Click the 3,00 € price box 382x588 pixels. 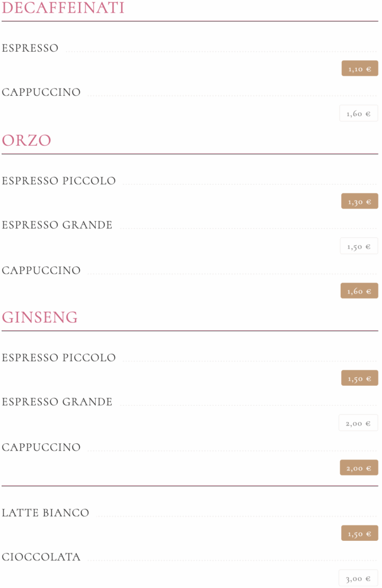point(358,578)
